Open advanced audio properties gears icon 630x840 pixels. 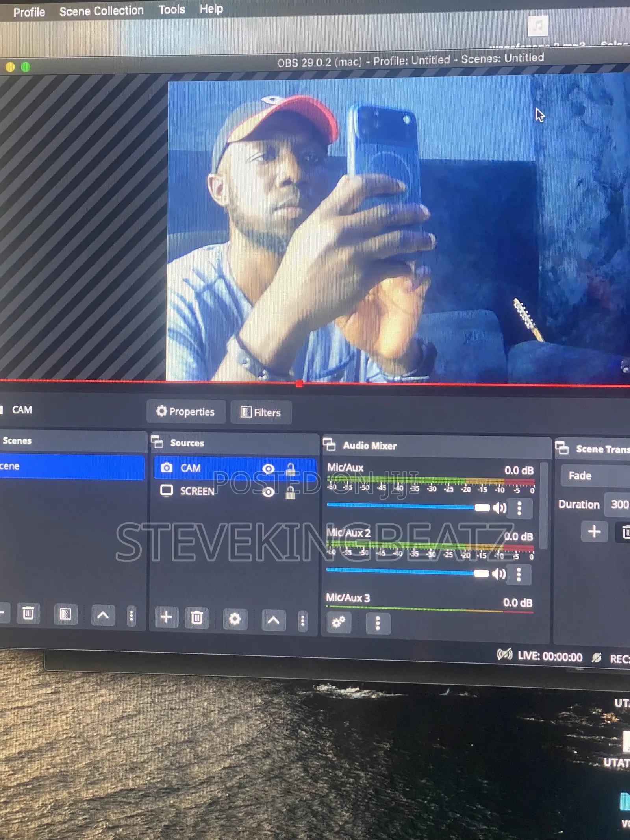(x=339, y=622)
